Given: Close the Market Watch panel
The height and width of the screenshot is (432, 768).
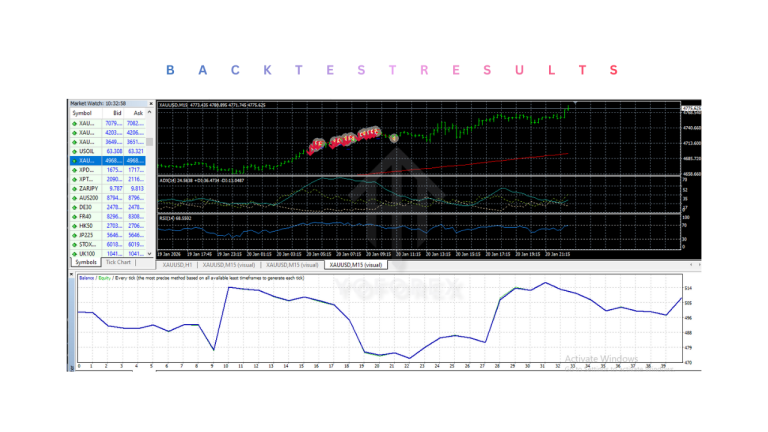Looking at the screenshot, I should [x=150, y=104].
